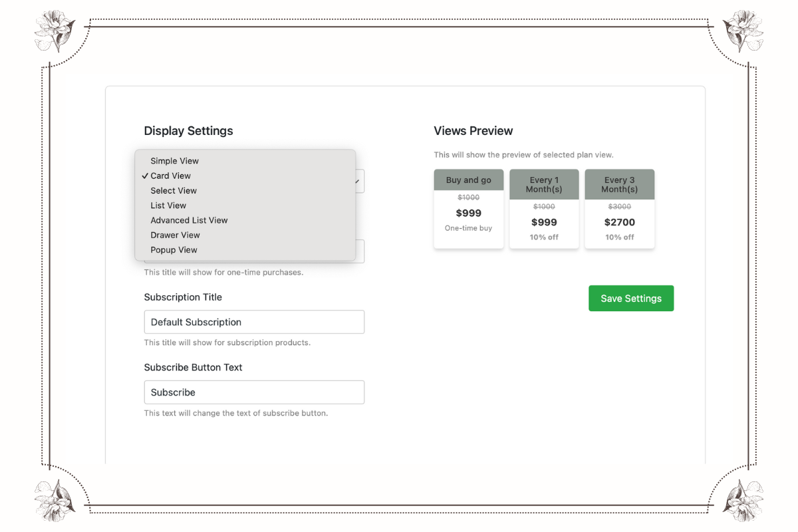This screenshot has width=798, height=532.
Task: Select Advanced List View option
Action: pyautogui.click(x=189, y=220)
